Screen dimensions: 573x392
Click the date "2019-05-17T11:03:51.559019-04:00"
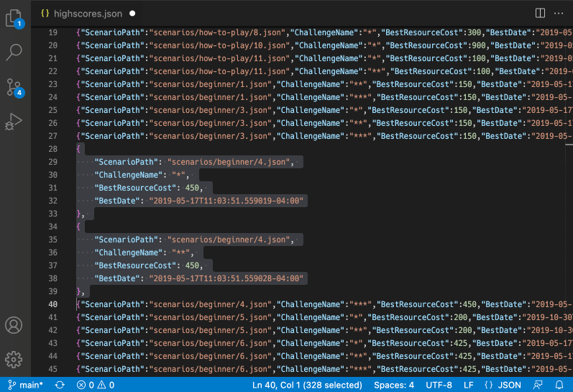226,201
